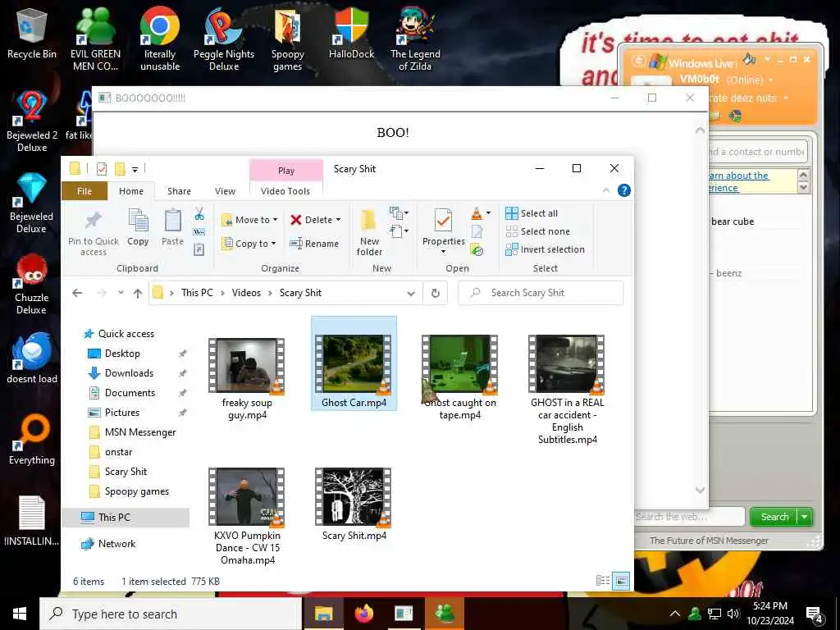Click the Edit icon in Open group
Image resolution: width=840 pixels, height=630 pixels.
coord(477,231)
